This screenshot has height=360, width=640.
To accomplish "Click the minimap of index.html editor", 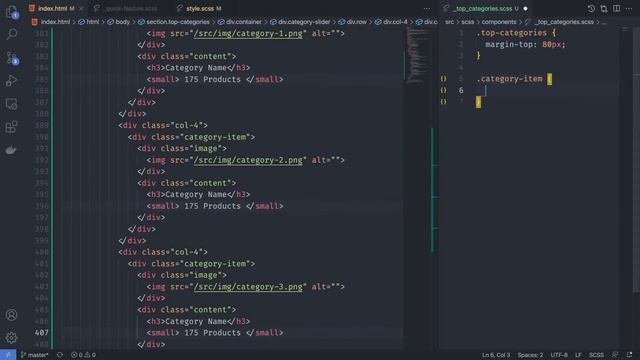I will click(x=417, y=55).
